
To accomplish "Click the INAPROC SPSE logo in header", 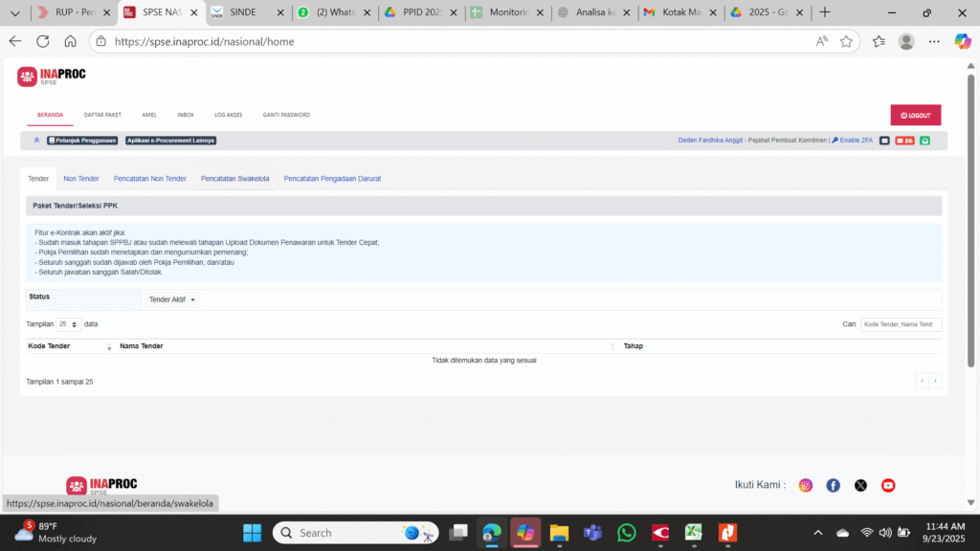I will (x=51, y=77).
